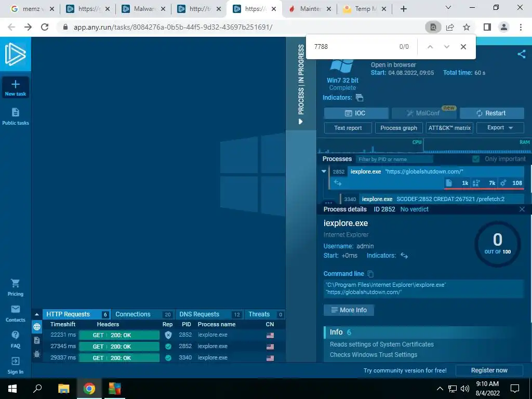
Task: Open Contacts from sidebar
Action: (x=15, y=313)
